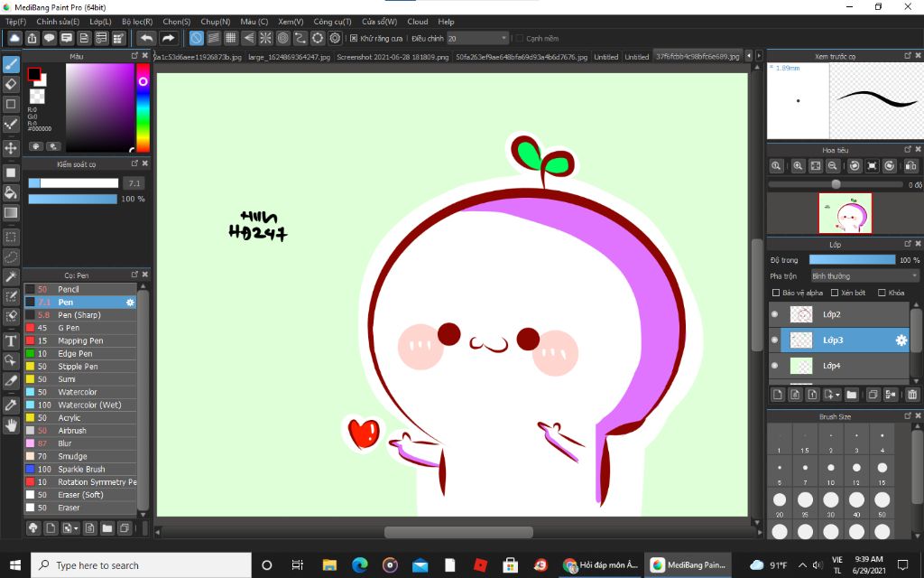Open File Explorer from the taskbar
This screenshot has width=924, height=578.
pos(328,565)
